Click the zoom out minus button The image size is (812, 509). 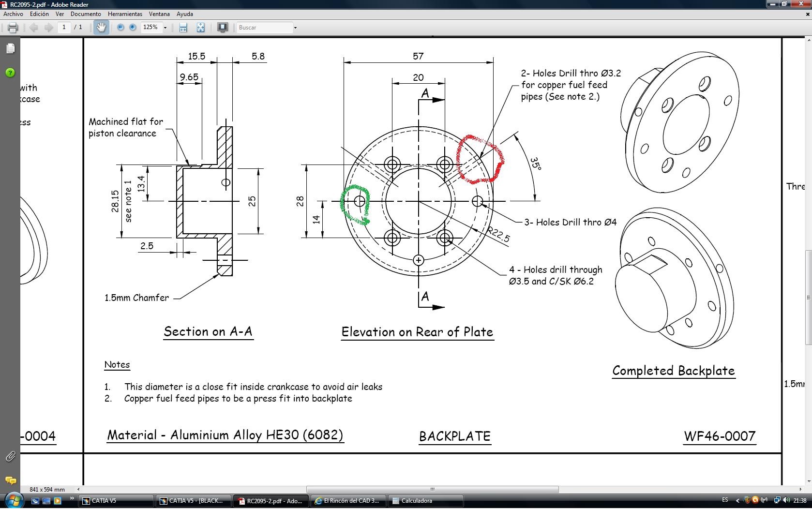tap(120, 28)
